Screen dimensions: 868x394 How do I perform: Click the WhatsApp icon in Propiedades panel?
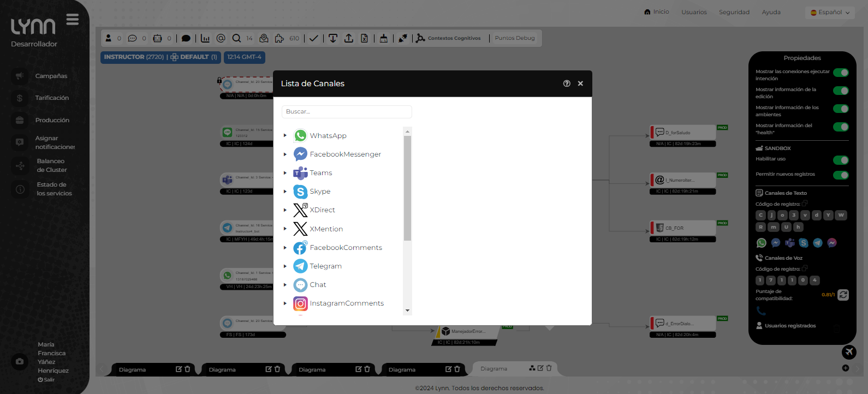[762, 243]
